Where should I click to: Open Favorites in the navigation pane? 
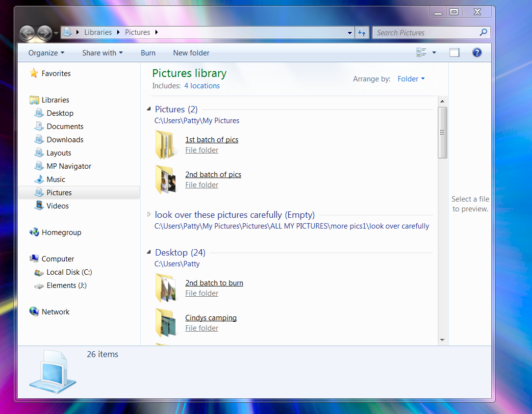(56, 73)
